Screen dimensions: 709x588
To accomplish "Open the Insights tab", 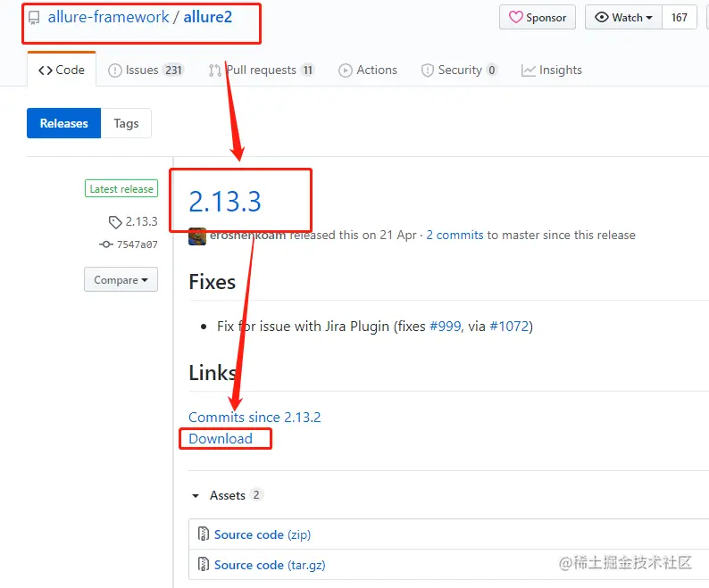I will point(552,70).
